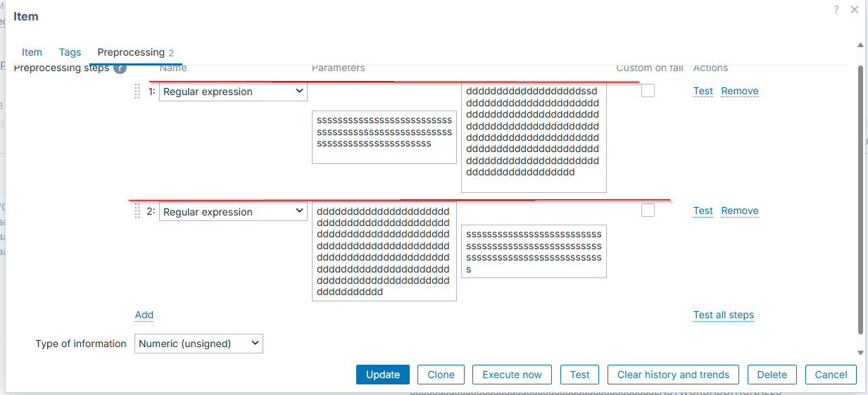Click the drag handle for step 1
The height and width of the screenshot is (395, 868).
coord(137,92)
